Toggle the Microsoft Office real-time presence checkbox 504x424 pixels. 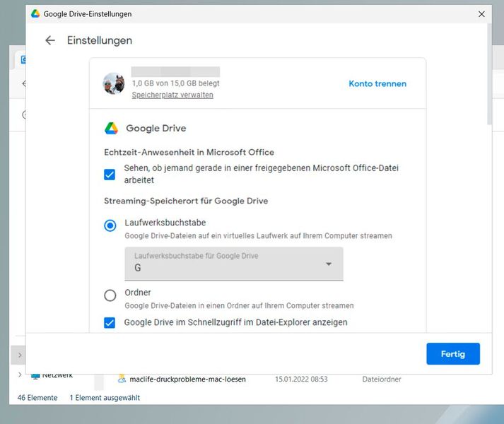coord(110,175)
